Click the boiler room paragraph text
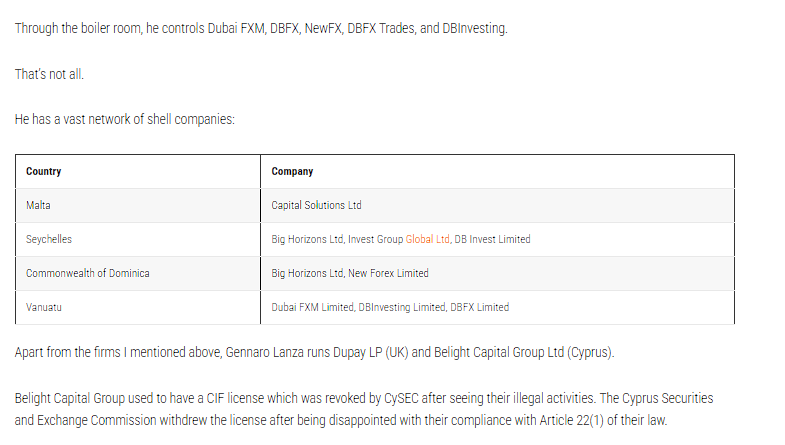Screen dimensions: 785x445 (261, 29)
